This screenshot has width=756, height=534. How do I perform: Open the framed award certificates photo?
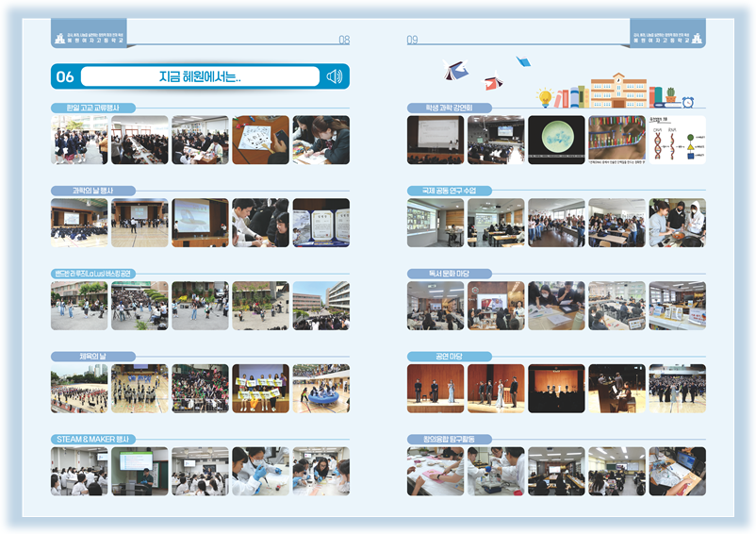(x=320, y=223)
